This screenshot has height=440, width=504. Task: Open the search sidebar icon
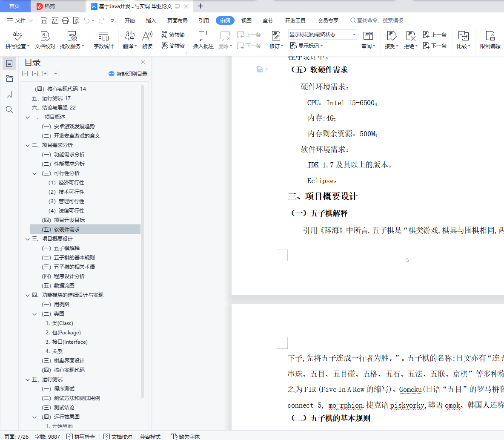click(9, 109)
